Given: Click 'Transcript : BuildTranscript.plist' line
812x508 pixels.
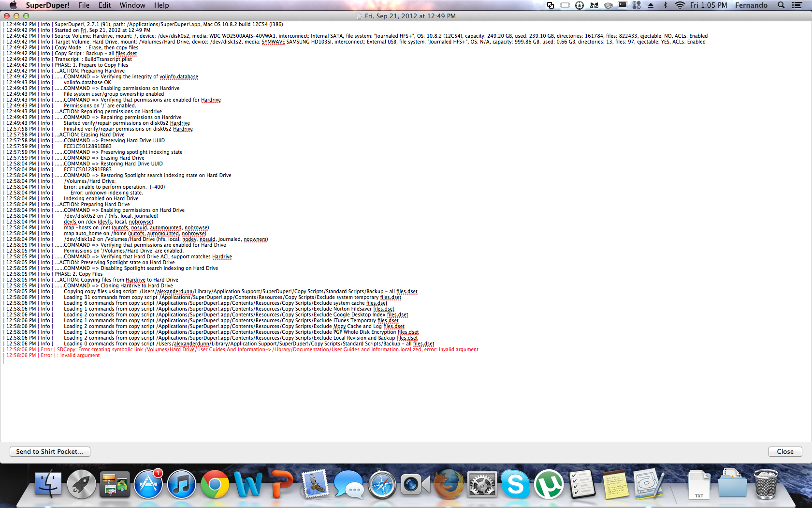Looking at the screenshot, I should (x=93, y=59).
